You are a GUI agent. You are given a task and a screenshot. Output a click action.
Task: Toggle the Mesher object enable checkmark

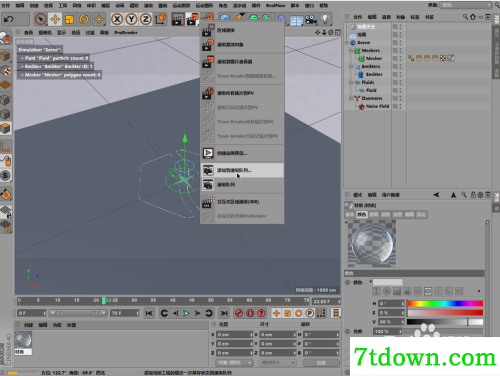pos(403,59)
